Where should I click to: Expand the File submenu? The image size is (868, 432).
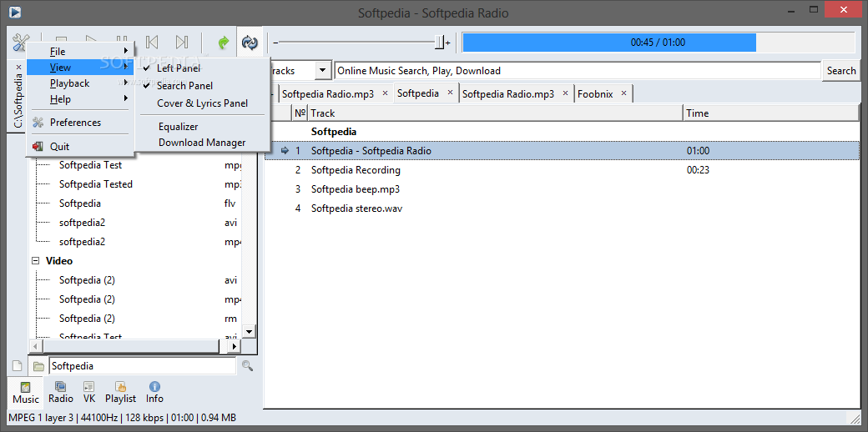[80, 52]
